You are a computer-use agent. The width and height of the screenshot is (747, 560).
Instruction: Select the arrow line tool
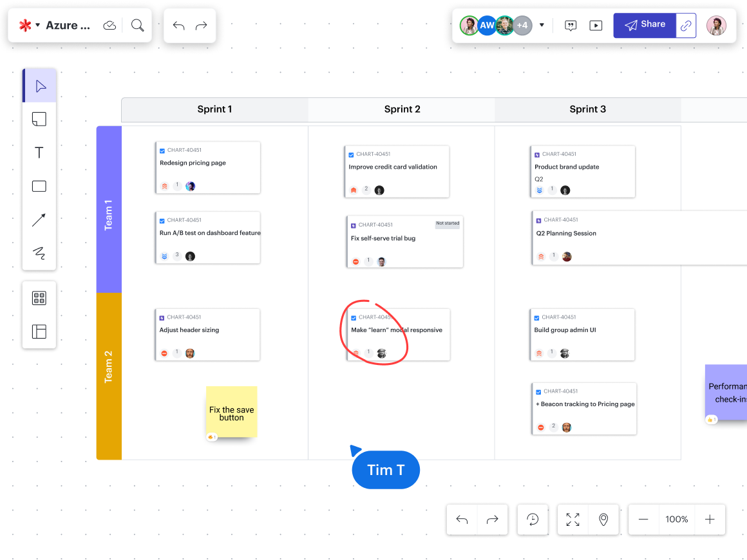(x=39, y=219)
